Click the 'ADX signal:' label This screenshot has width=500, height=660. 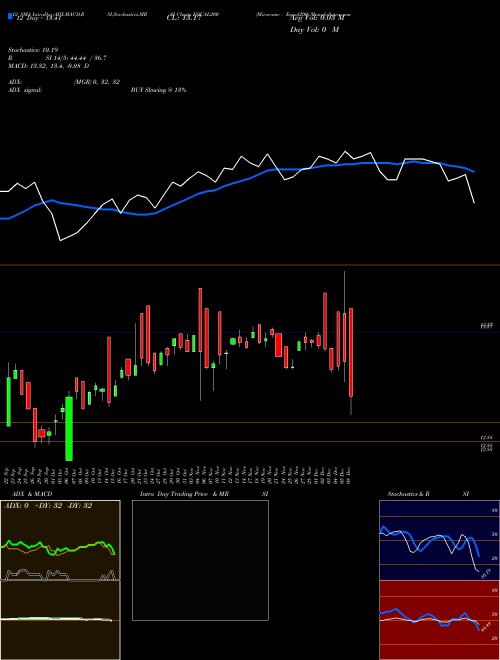[x=25, y=90]
